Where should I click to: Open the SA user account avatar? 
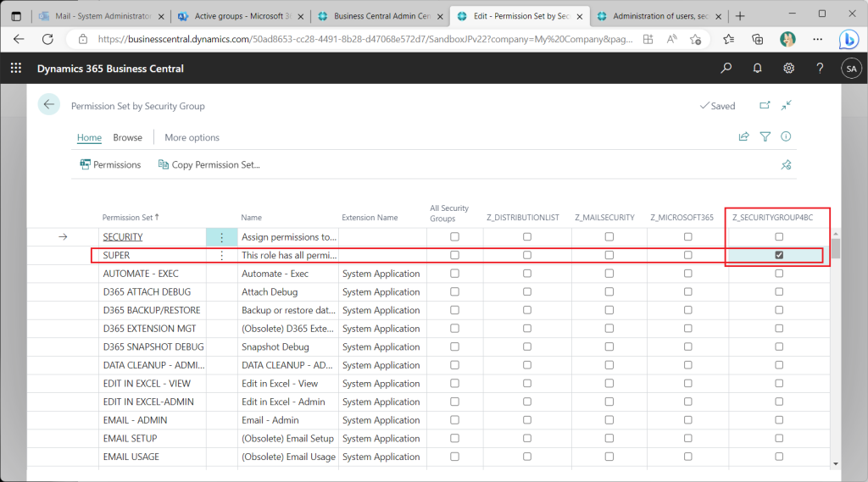[x=851, y=69]
